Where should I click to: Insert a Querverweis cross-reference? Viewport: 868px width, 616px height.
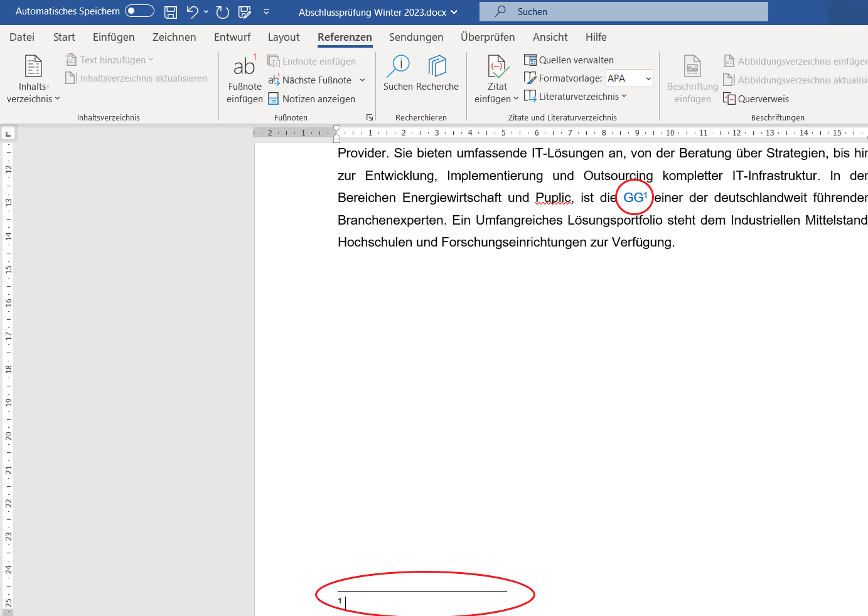click(756, 99)
